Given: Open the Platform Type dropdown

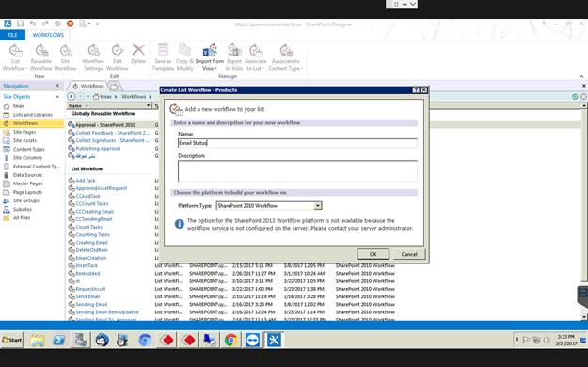Looking at the screenshot, I should (318, 206).
